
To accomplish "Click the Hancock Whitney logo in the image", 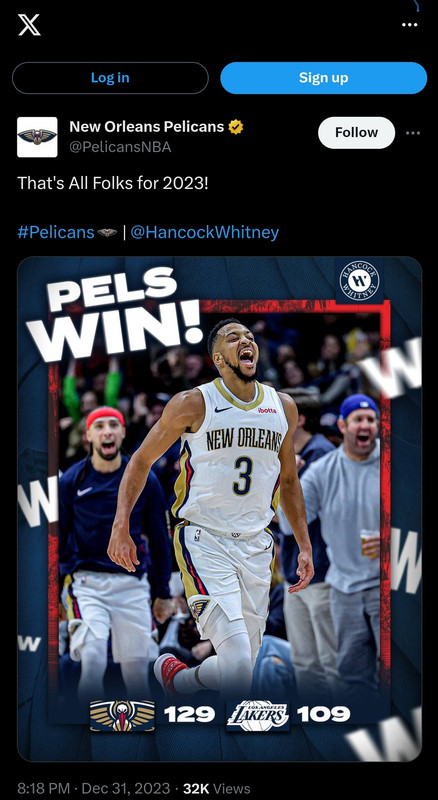I will pyautogui.click(x=359, y=281).
